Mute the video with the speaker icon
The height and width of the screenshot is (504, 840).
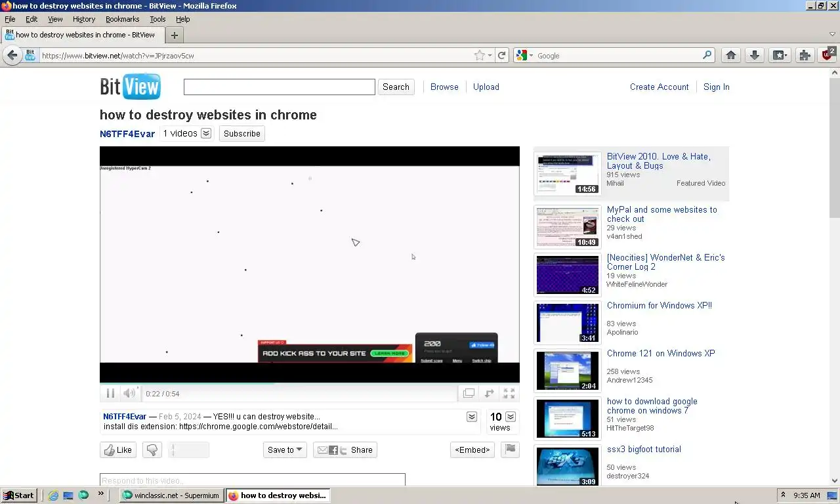(x=129, y=393)
